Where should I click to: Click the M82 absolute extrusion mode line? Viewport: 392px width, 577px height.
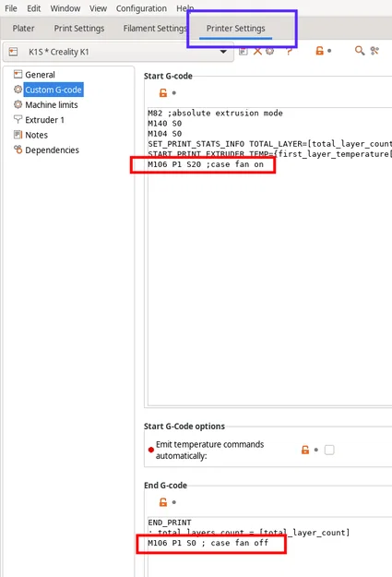[x=215, y=114]
